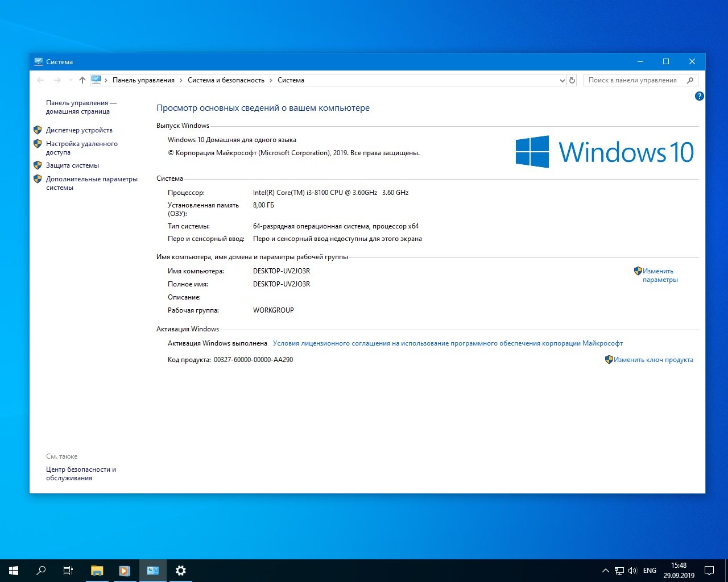Open taskbar Search magnifier

41,571
